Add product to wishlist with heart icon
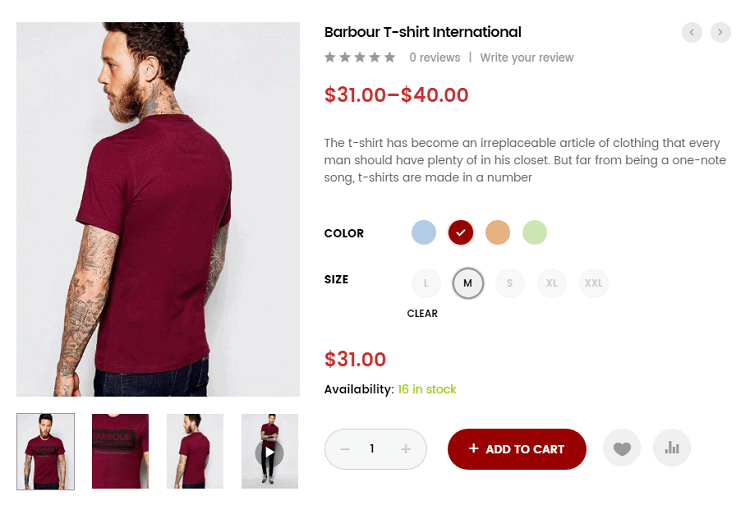Viewport: 750px width, 510px height. click(622, 448)
